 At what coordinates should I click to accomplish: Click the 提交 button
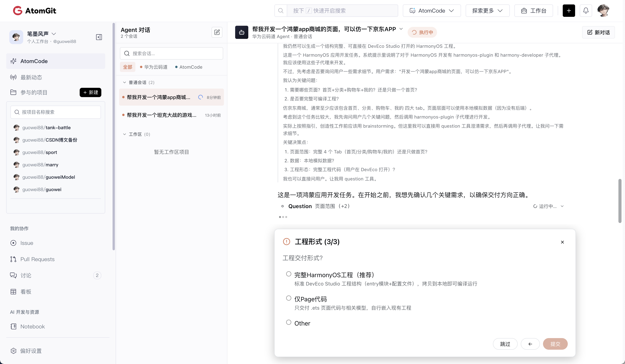pyautogui.click(x=555, y=344)
